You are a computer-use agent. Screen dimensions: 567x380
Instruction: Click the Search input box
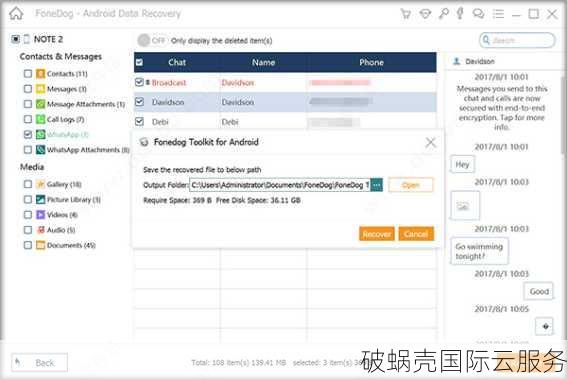(517, 40)
